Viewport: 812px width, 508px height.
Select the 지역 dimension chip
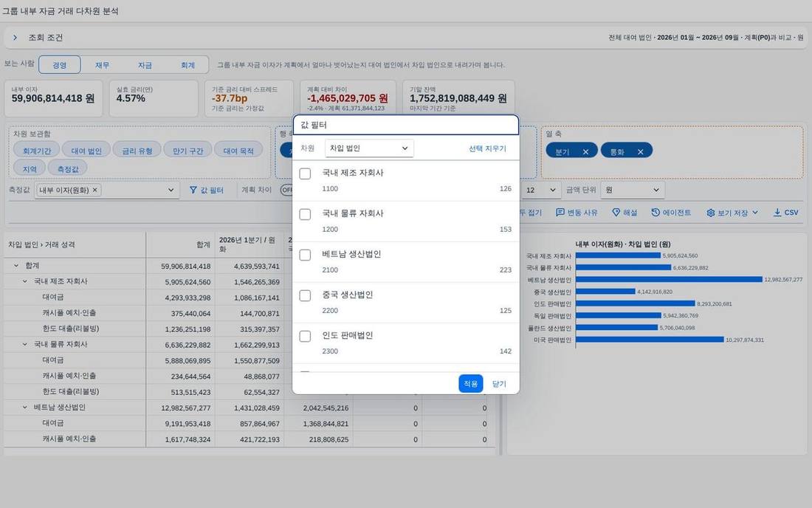click(30, 169)
